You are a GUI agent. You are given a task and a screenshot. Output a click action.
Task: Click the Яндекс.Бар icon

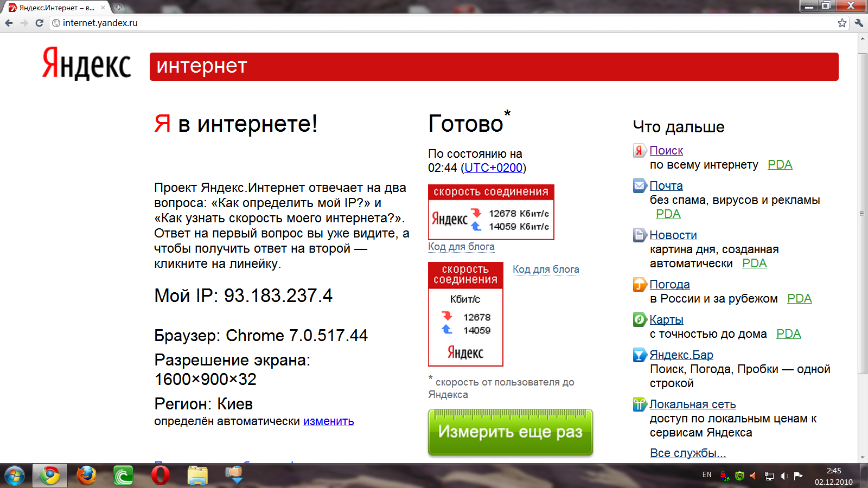coord(640,355)
